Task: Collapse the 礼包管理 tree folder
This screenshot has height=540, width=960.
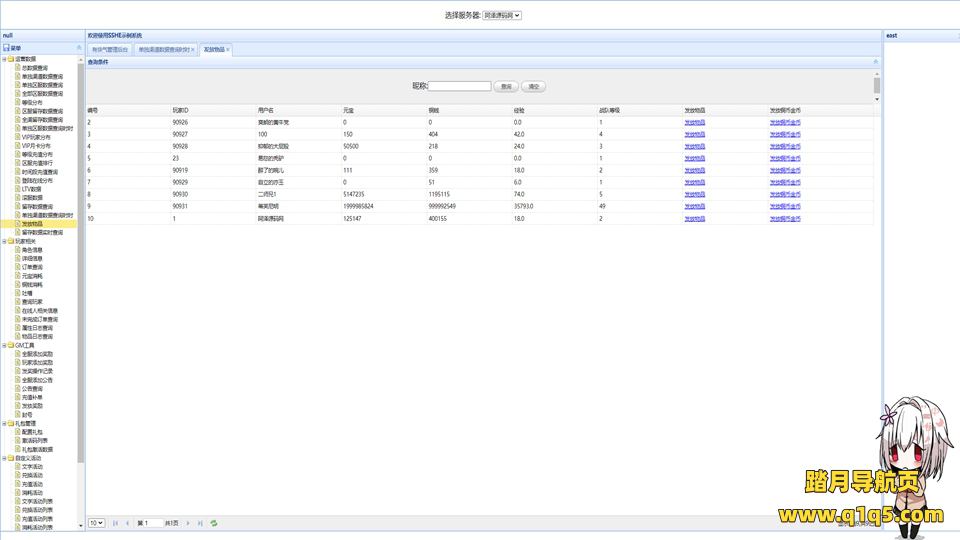Action: tap(5, 423)
